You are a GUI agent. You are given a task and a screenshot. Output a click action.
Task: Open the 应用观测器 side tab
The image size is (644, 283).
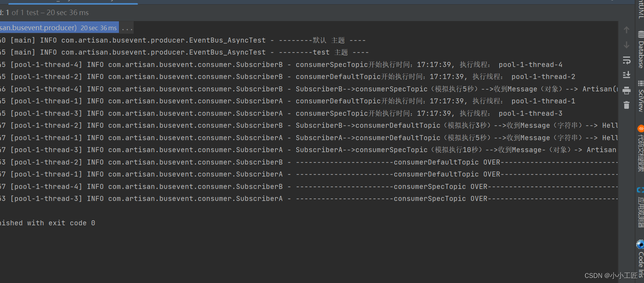tap(641, 208)
